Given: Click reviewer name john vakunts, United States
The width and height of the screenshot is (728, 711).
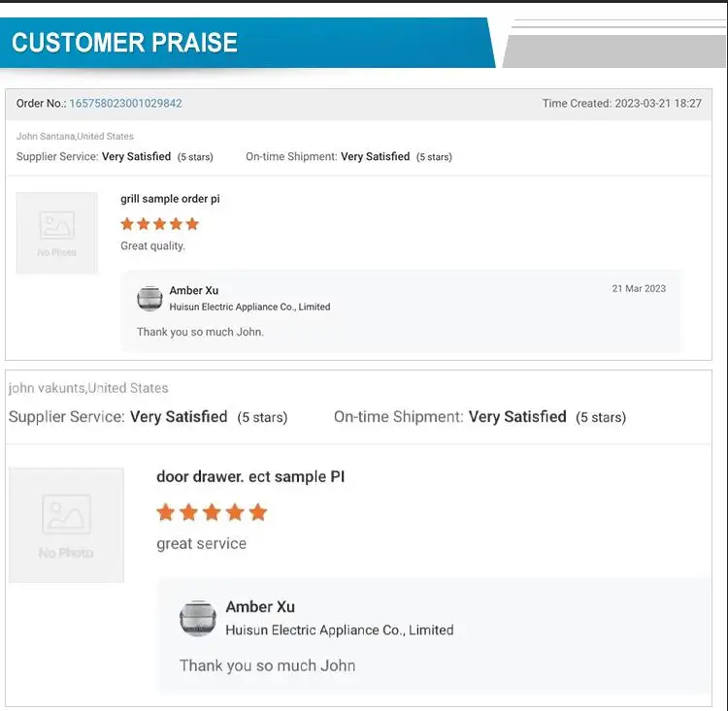Looking at the screenshot, I should pos(88,388).
